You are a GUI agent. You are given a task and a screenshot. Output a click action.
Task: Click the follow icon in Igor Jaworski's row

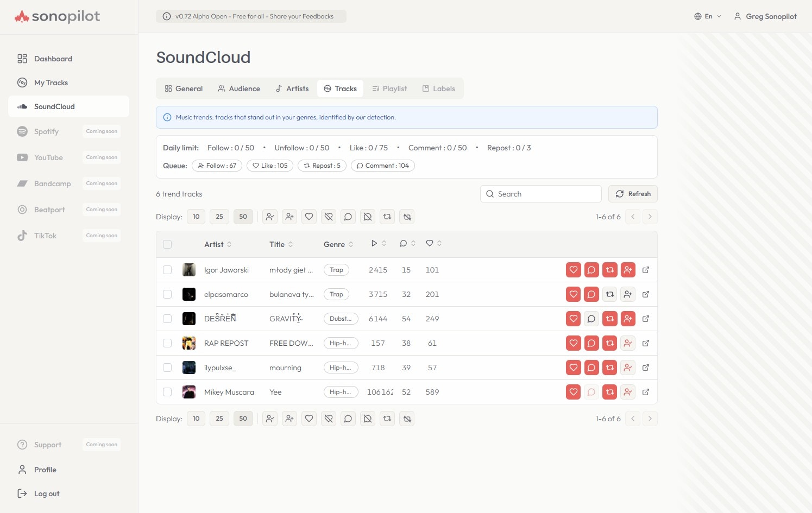pos(627,270)
